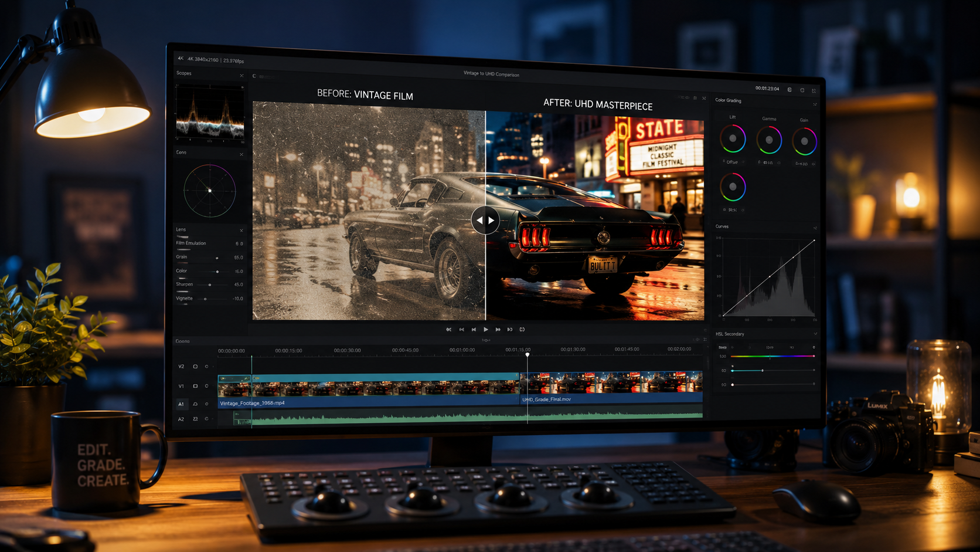Click the refresh icon above viewer's top-left
Screen dimensions: 980x552
tap(254, 76)
